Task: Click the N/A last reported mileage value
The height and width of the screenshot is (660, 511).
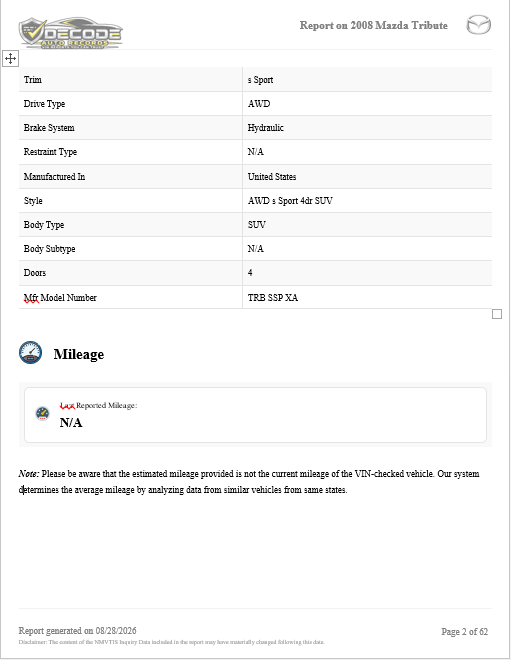Action: tap(71, 422)
